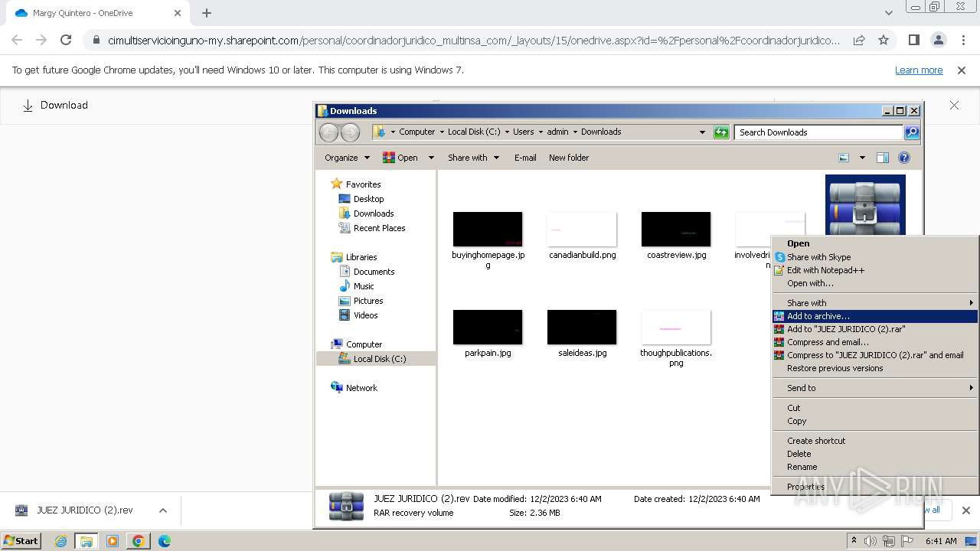Expand the 'Share with' context submenu
Viewport: 980px width, 551px height.
[874, 303]
